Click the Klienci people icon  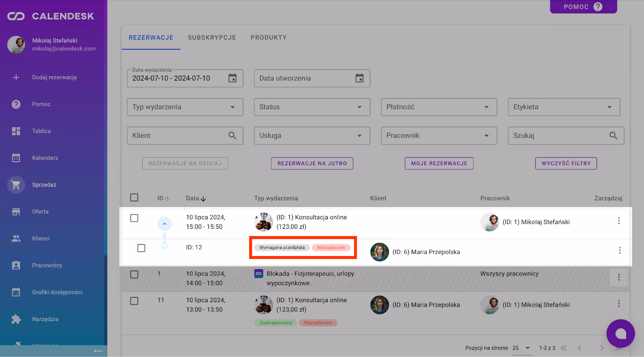(16, 239)
